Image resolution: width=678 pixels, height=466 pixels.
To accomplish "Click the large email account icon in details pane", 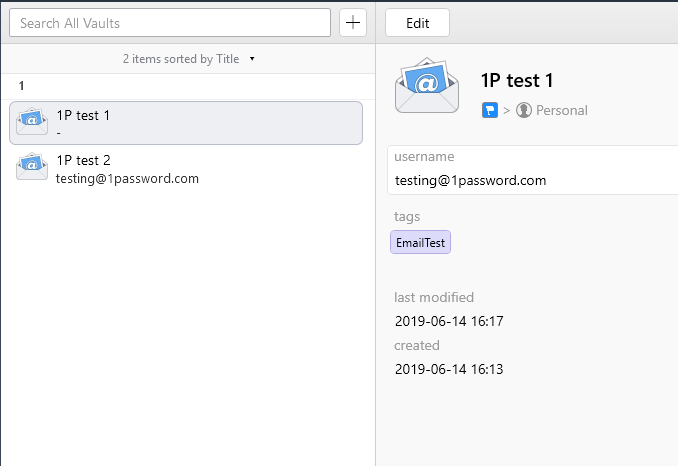I will [427, 86].
